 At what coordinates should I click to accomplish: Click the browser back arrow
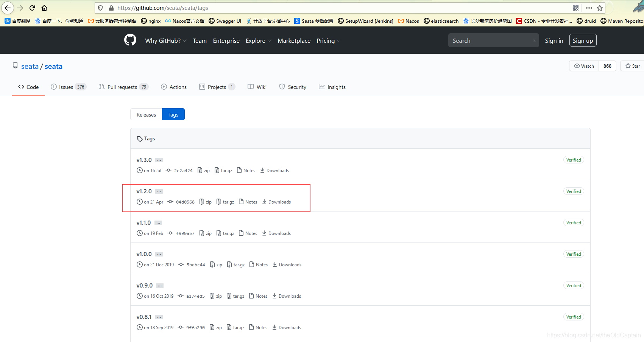8,8
